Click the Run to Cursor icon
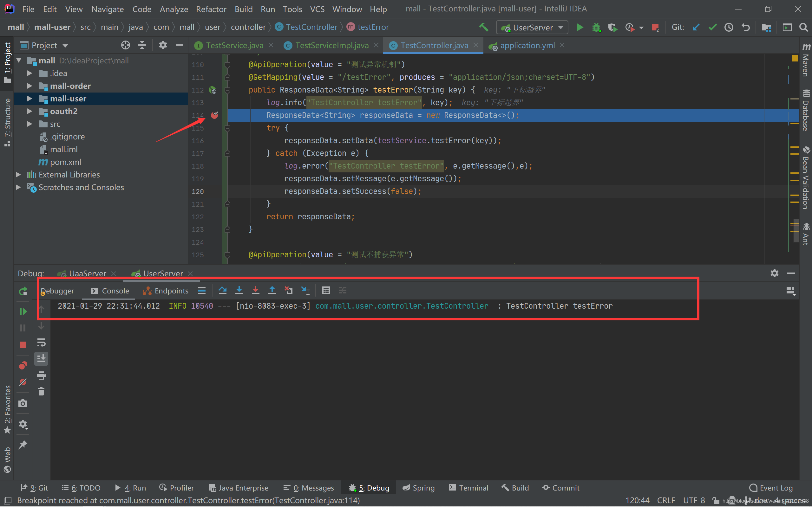812x507 pixels. click(305, 290)
